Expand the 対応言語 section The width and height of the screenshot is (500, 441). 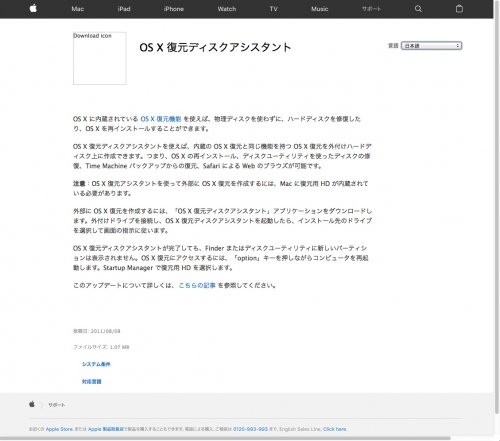pos(92,381)
